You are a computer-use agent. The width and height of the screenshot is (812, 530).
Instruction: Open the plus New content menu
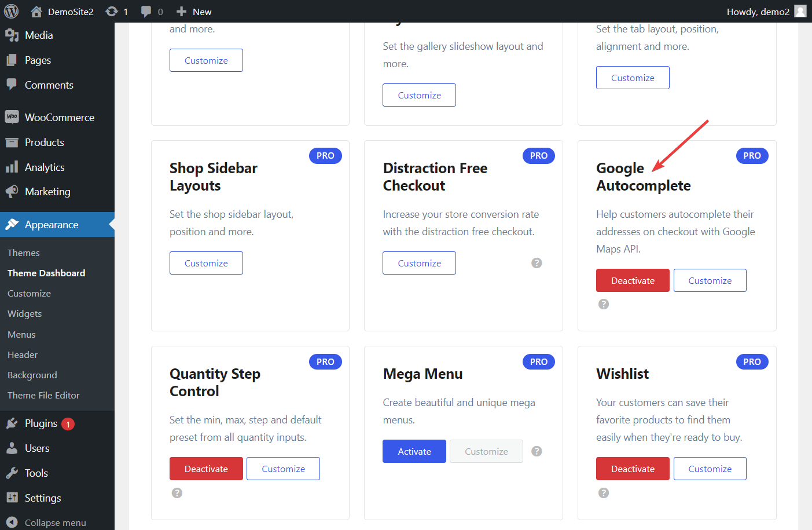coord(194,11)
